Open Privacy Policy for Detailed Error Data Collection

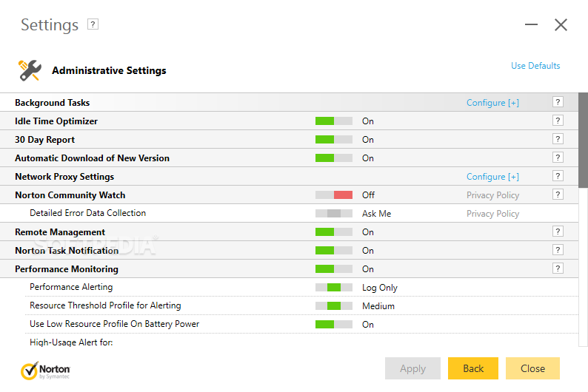[492, 214]
